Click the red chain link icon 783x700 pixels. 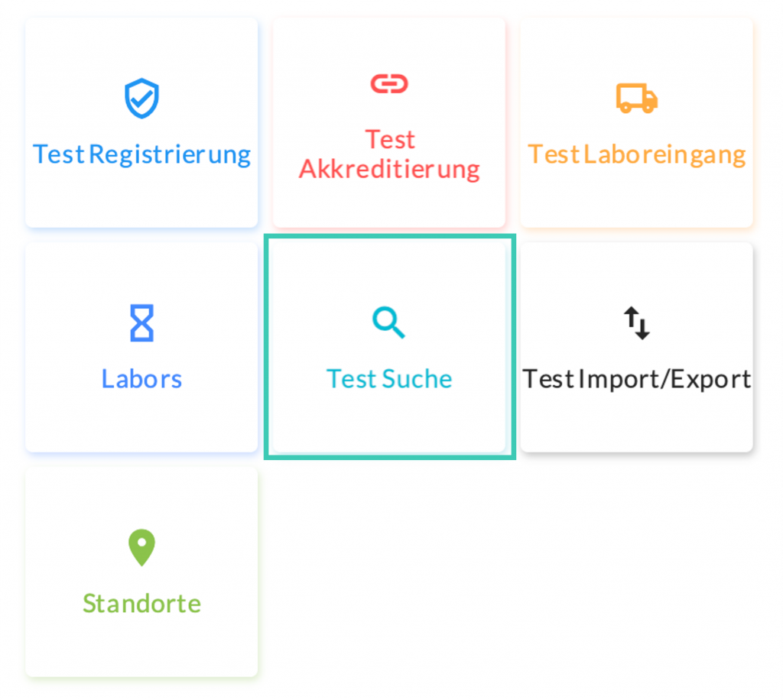tap(389, 83)
